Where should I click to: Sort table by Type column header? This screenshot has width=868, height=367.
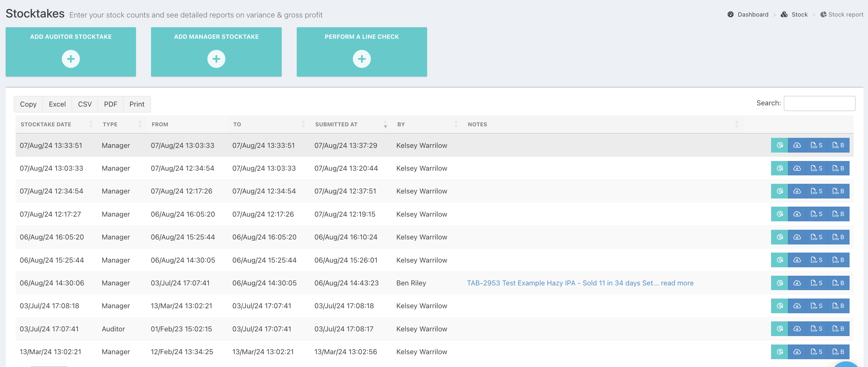click(x=122, y=124)
